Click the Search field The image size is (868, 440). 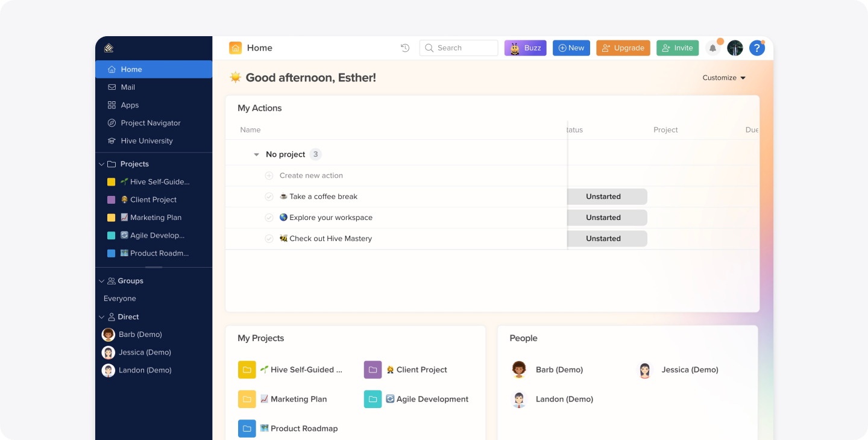459,48
